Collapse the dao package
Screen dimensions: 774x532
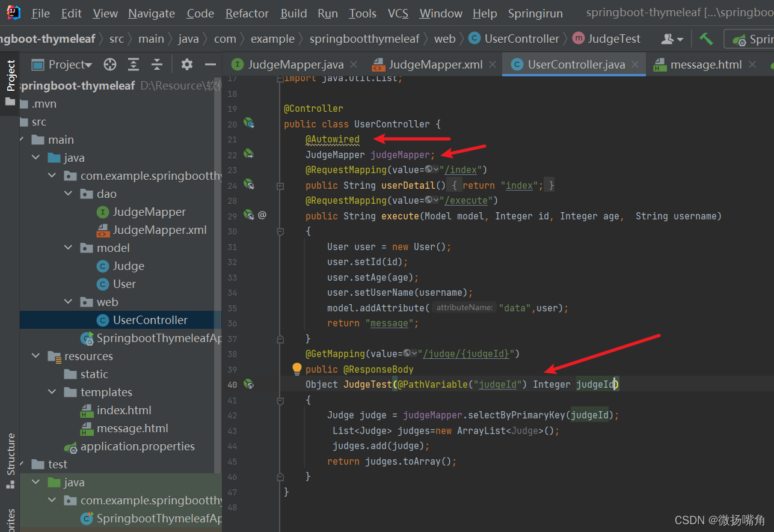pyautogui.click(x=69, y=194)
